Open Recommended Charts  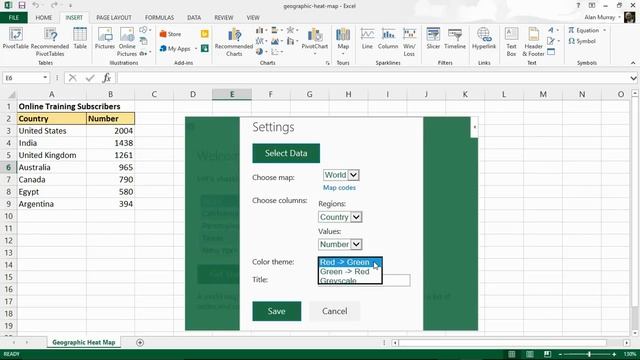click(234, 42)
